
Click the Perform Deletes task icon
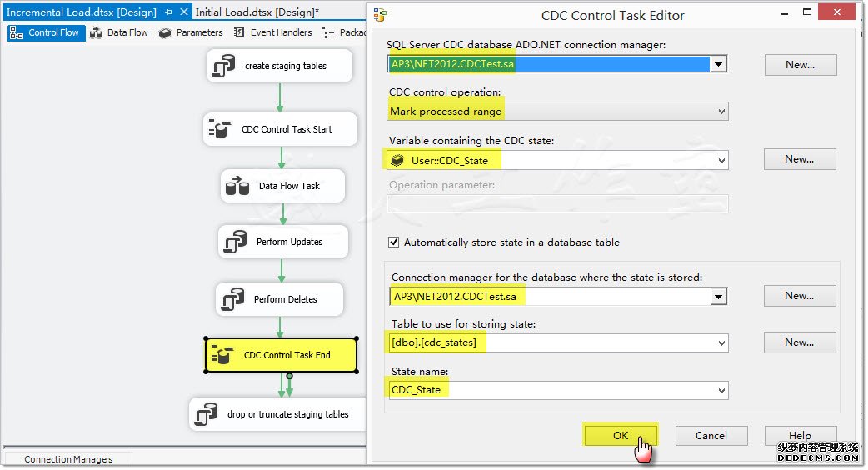233,299
